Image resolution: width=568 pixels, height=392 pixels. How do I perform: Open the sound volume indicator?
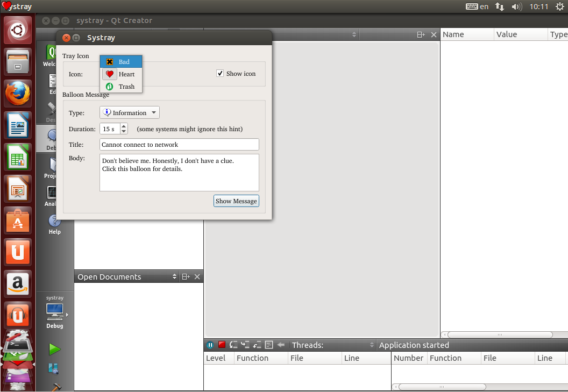pos(517,6)
